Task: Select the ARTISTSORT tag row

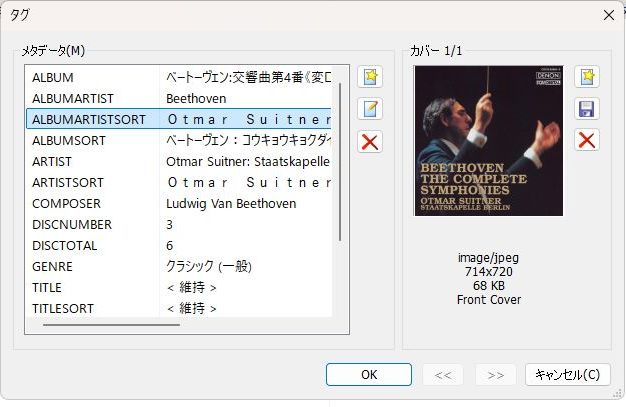Action: pyautogui.click(x=178, y=183)
